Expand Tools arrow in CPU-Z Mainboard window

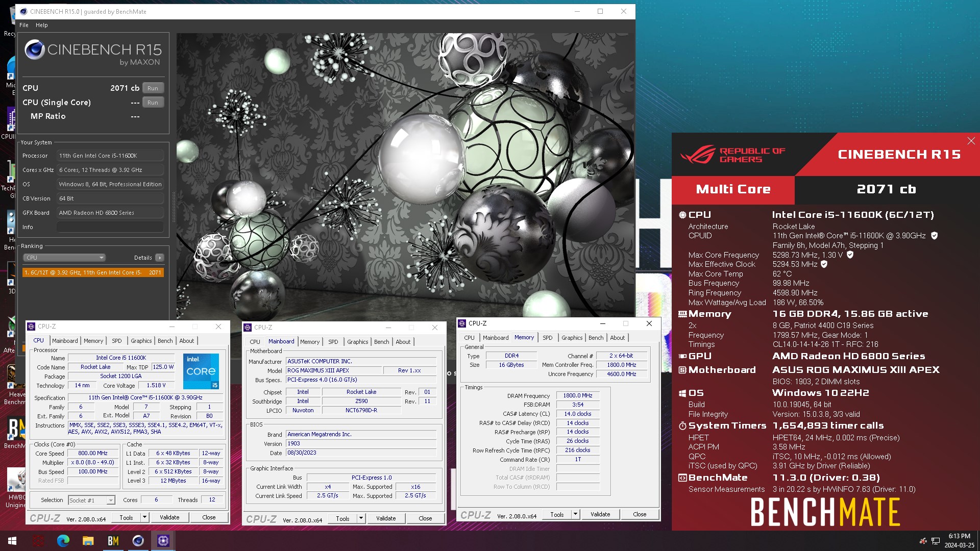361,518
